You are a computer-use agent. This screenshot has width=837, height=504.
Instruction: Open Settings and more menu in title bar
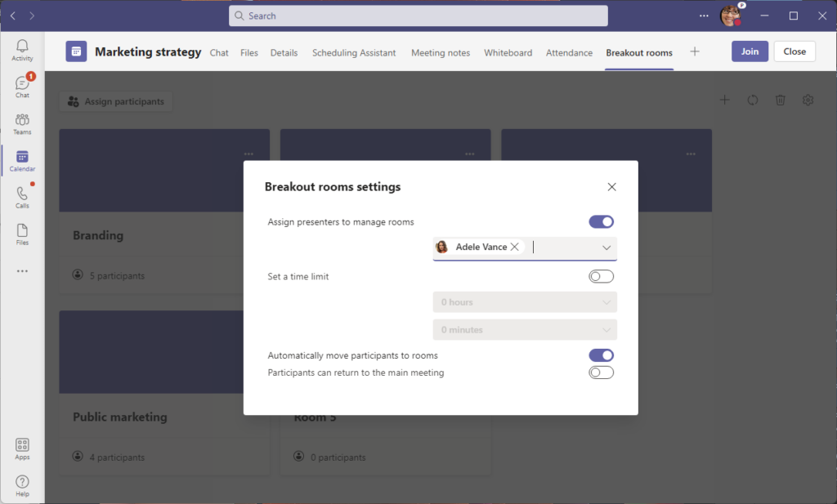click(x=704, y=16)
